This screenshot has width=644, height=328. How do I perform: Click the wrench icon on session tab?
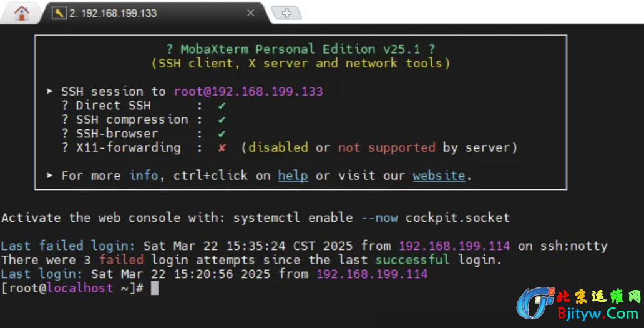coord(59,12)
